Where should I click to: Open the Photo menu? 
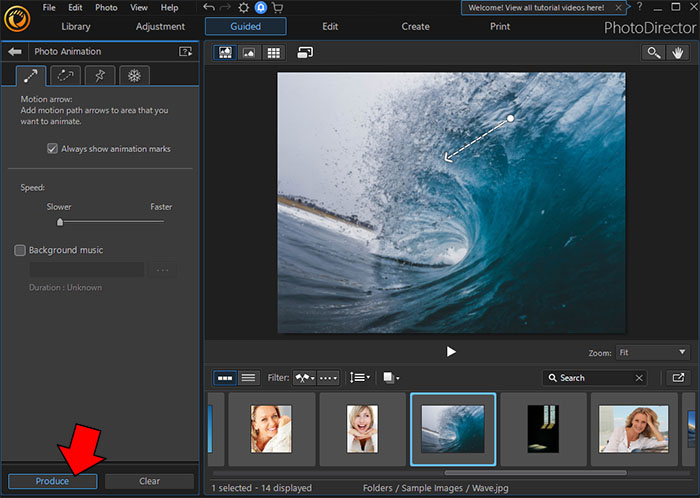pos(106,8)
